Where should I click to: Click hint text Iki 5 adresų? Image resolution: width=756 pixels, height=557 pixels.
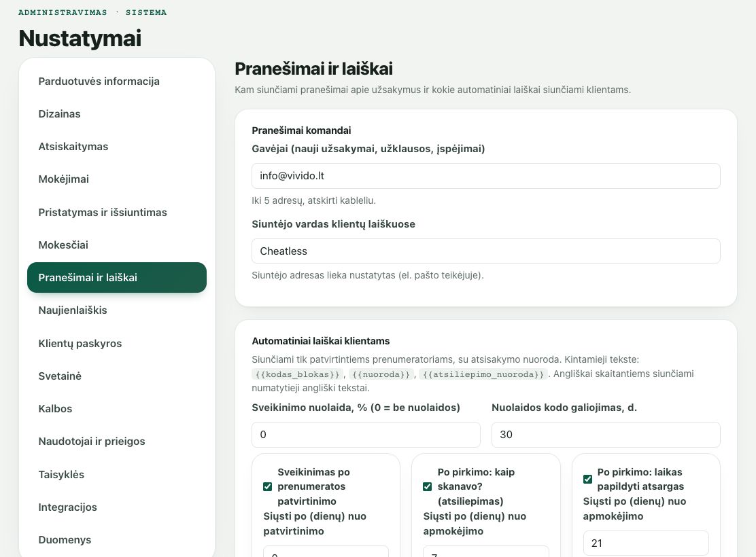point(313,200)
